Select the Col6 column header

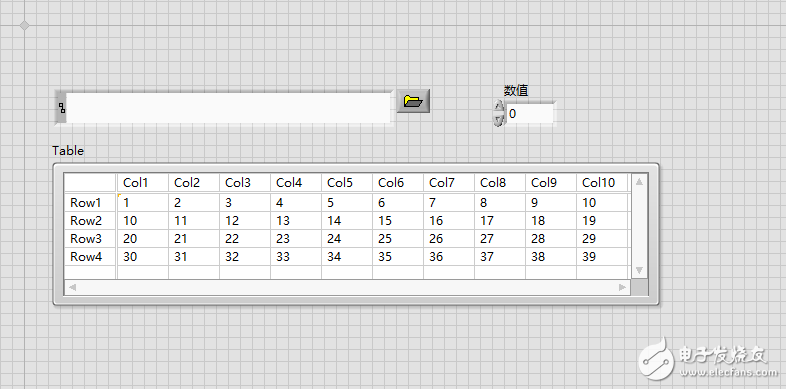398,183
